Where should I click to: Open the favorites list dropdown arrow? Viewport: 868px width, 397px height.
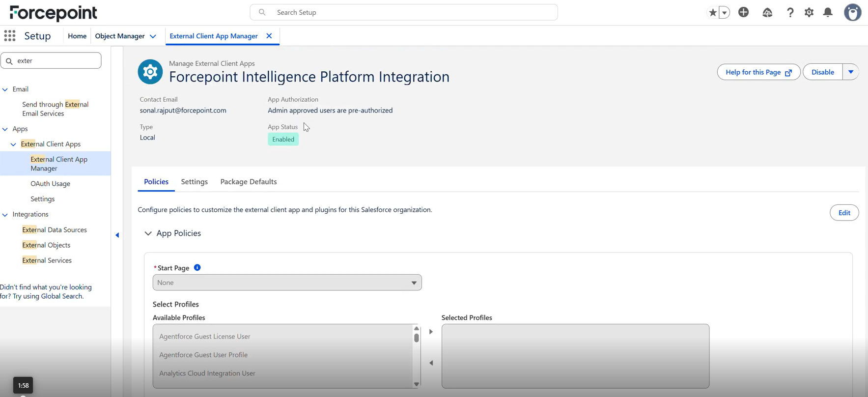[x=724, y=12]
